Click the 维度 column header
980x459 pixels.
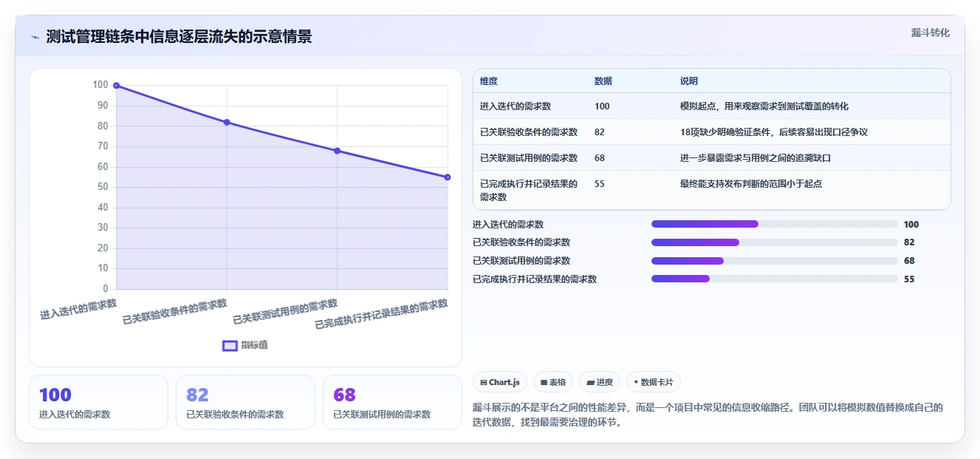[489, 81]
